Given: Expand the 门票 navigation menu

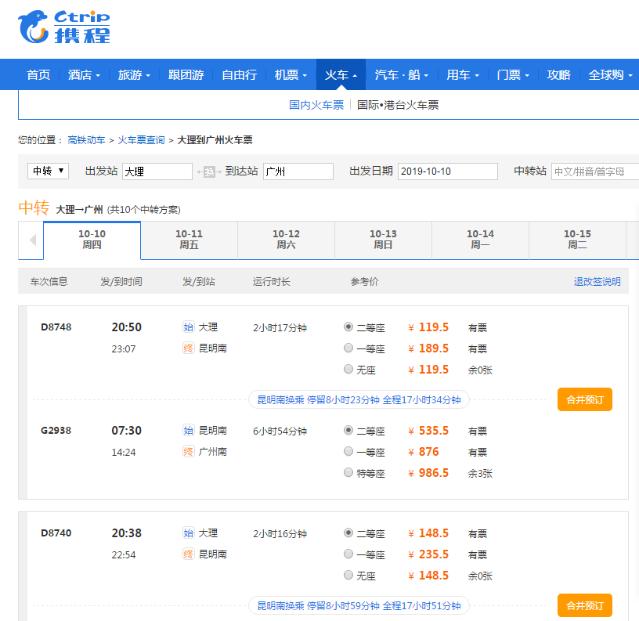Looking at the screenshot, I should [x=513, y=75].
